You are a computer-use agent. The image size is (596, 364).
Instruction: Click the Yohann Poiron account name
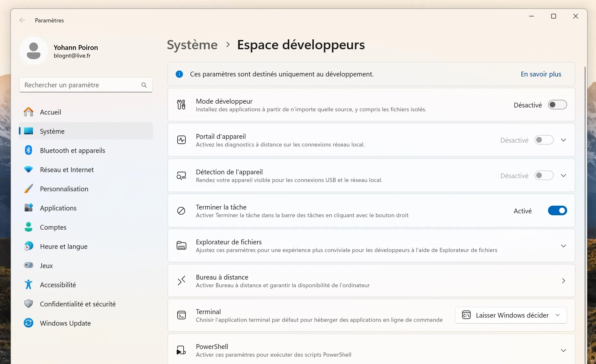click(x=76, y=47)
